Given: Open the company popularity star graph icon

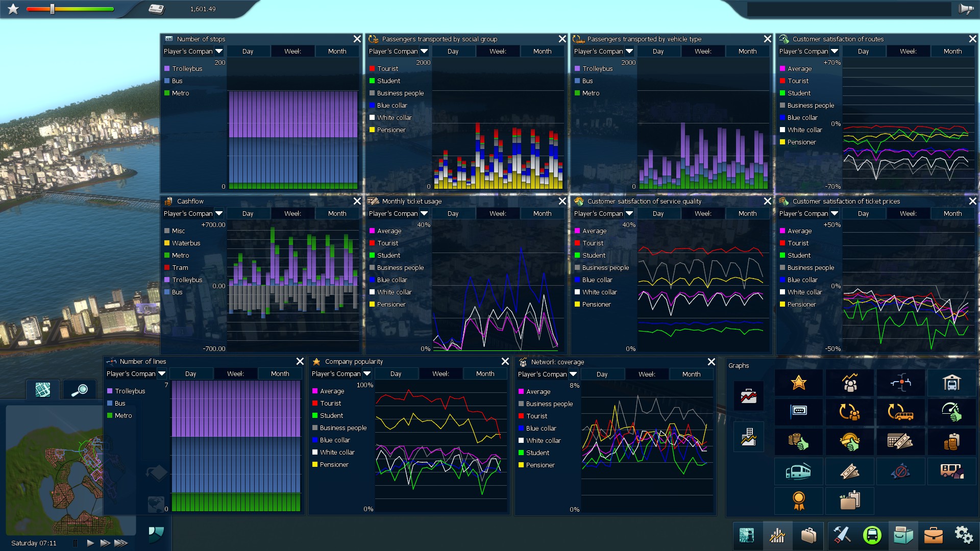Looking at the screenshot, I should coord(798,382).
